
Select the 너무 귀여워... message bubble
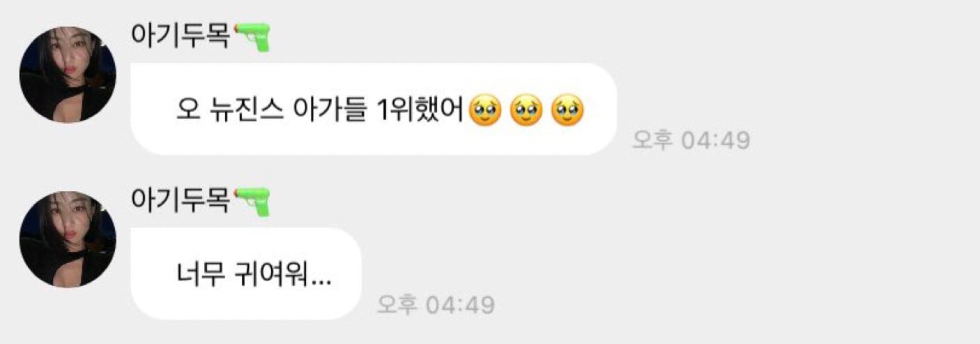pyautogui.click(x=246, y=274)
